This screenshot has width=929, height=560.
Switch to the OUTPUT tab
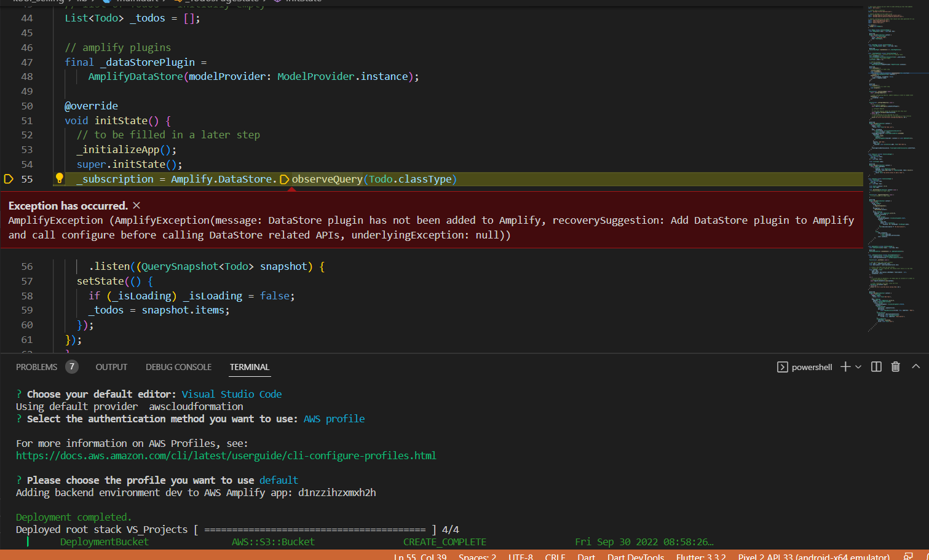111,367
